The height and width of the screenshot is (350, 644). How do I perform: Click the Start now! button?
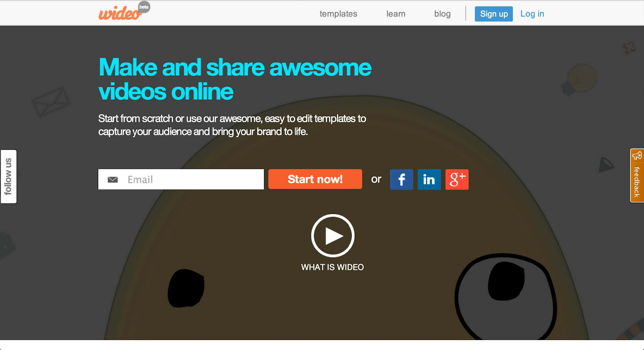(315, 179)
